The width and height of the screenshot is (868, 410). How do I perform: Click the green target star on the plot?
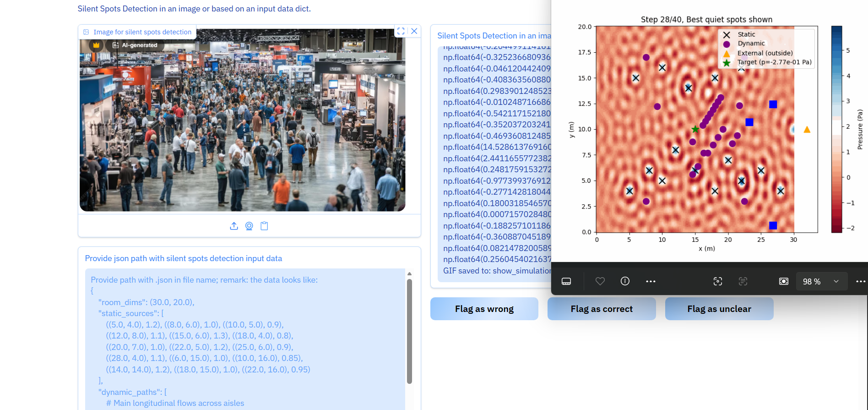click(695, 129)
